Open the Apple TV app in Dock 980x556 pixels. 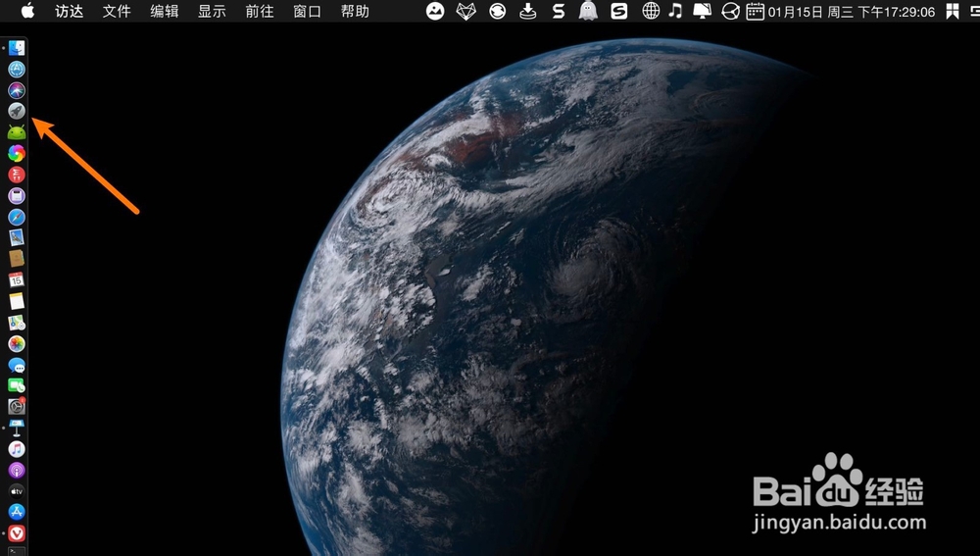17,491
